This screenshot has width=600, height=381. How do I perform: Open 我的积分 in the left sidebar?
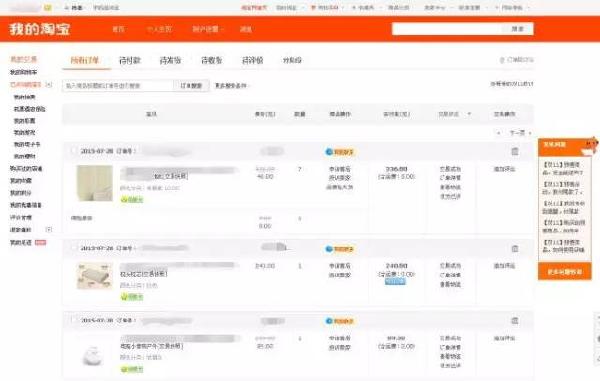pos(21,193)
